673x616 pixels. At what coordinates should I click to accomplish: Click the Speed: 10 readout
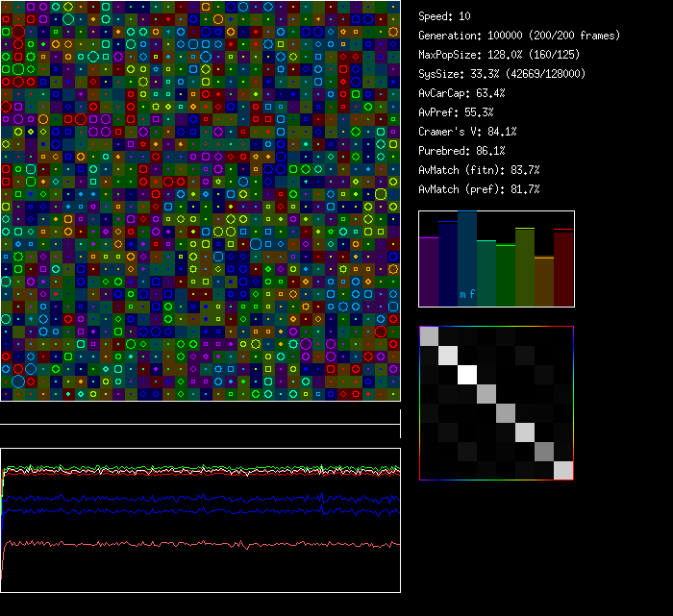pos(445,16)
